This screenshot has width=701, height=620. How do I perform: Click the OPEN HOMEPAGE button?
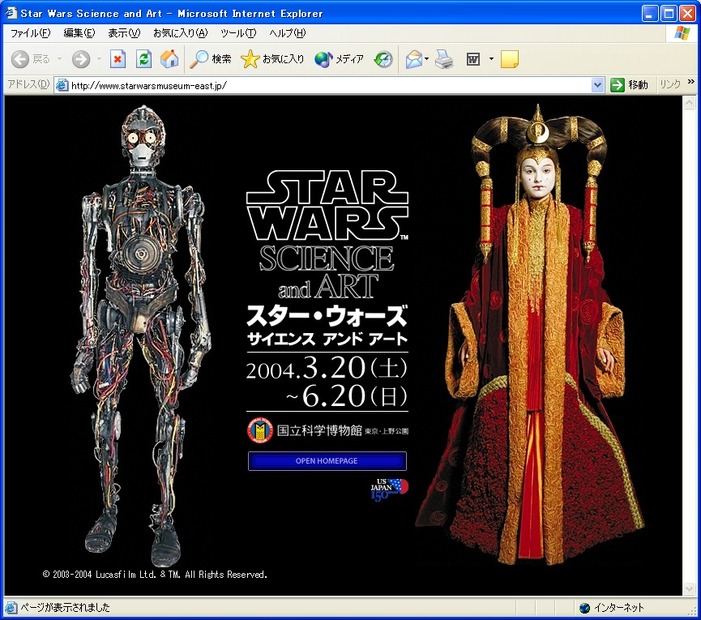(x=327, y=461)
